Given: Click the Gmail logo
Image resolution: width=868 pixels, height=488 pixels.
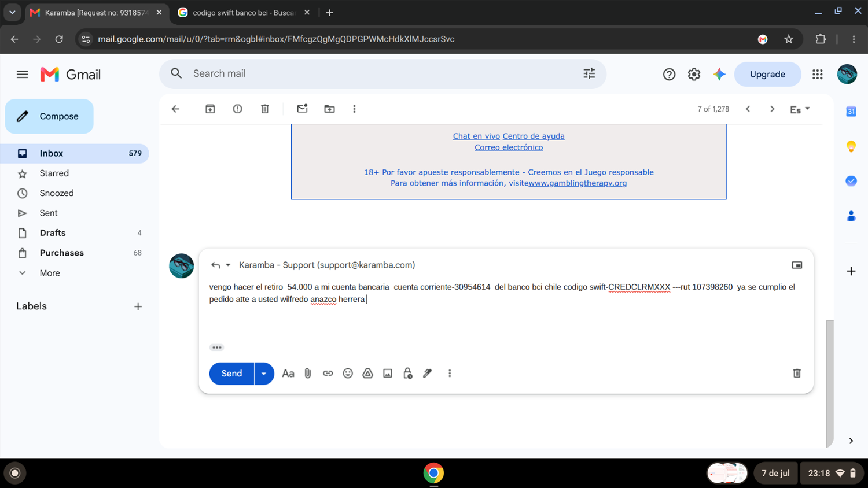Looking at the screenshot, I should 70,74.
